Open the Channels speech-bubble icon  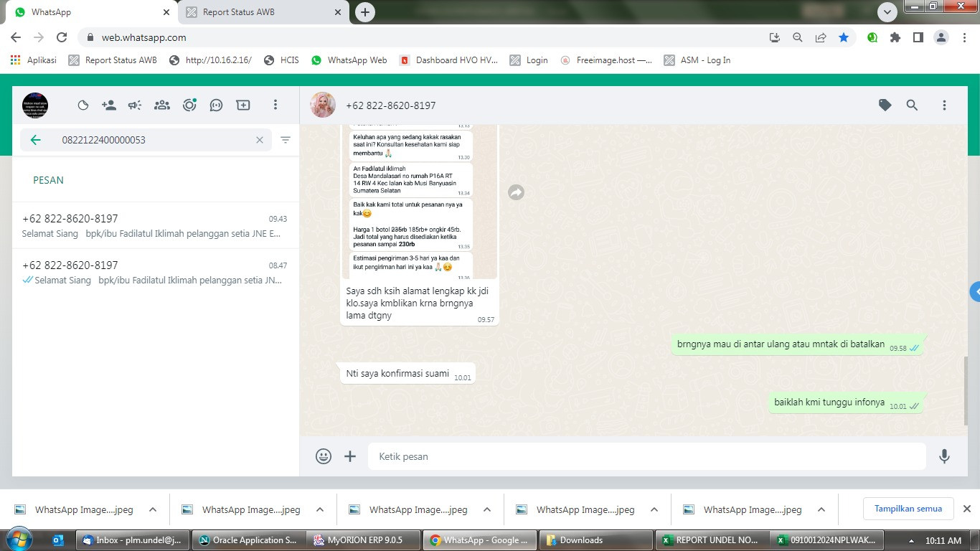pos(216,105)
